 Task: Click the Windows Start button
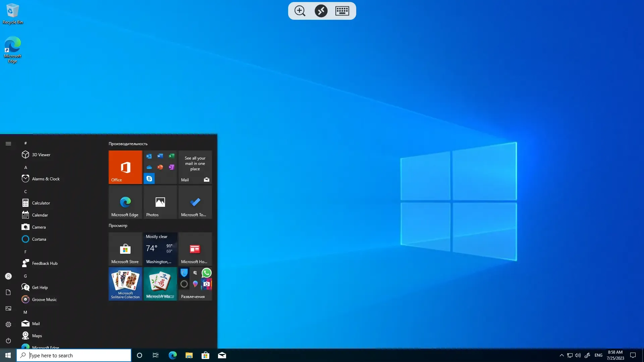click(x=8, y=355)
